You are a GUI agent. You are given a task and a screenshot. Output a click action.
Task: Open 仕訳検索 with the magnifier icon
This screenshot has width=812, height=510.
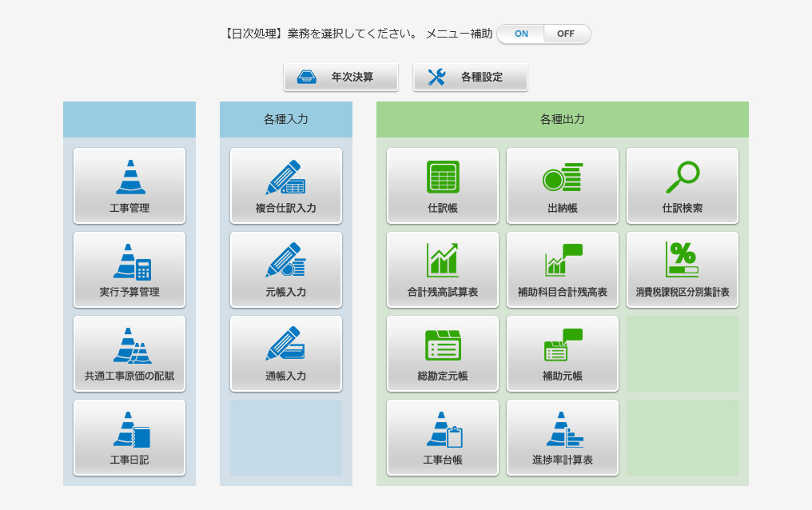coord(683,186)
